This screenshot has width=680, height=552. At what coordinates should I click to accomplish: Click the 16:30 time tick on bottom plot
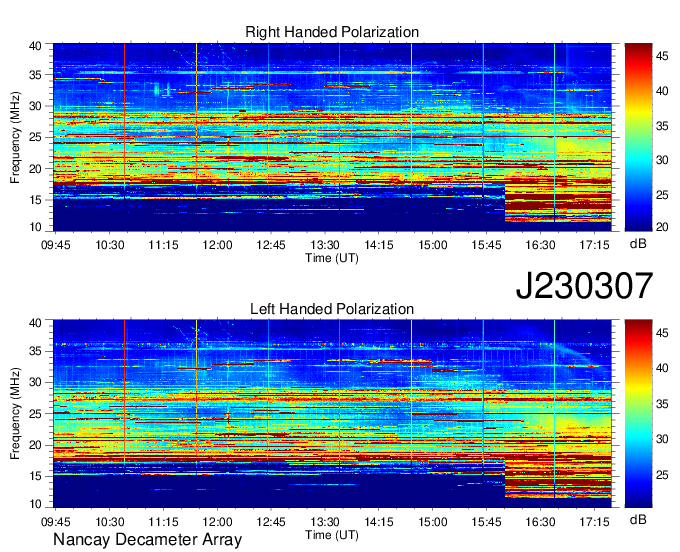tap(540, 522)
